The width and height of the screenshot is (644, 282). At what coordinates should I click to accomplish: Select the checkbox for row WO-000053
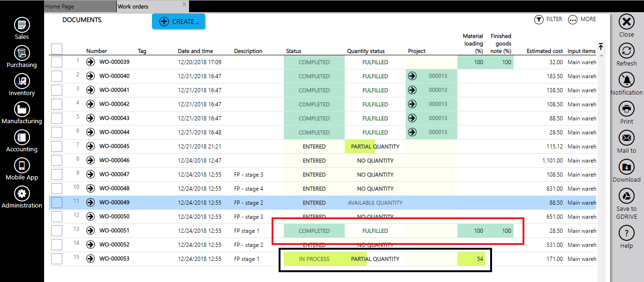(57, 259)
